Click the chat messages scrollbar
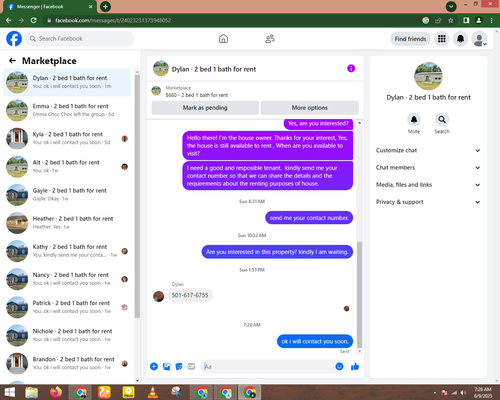 (359, 294)
